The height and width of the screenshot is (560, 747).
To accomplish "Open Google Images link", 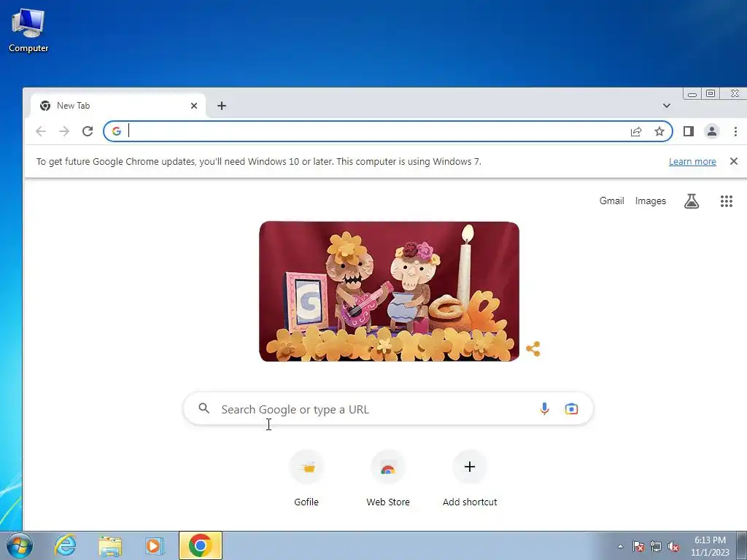I will tap(650, 201).
